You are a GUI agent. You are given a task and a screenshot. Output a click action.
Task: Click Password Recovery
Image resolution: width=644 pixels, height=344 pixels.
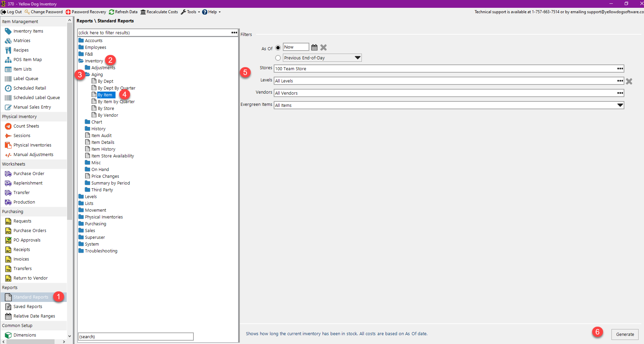pos(86,12)
